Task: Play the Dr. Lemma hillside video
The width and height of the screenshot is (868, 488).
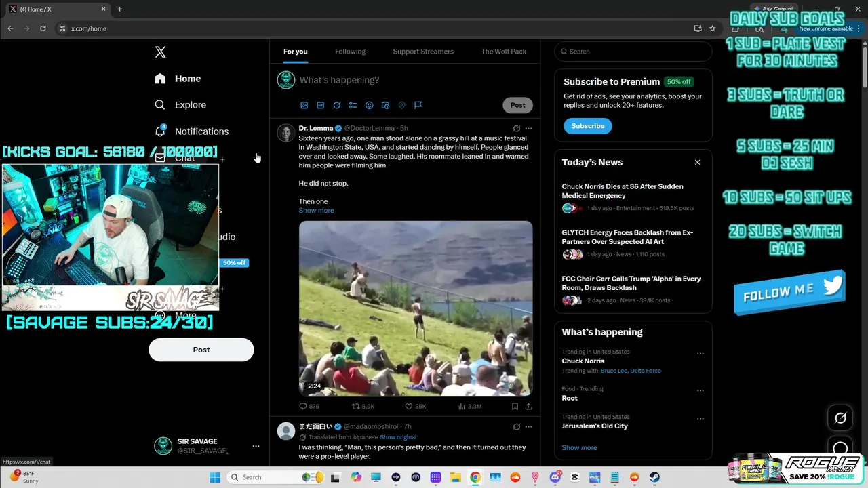Action: pos(416,308)
